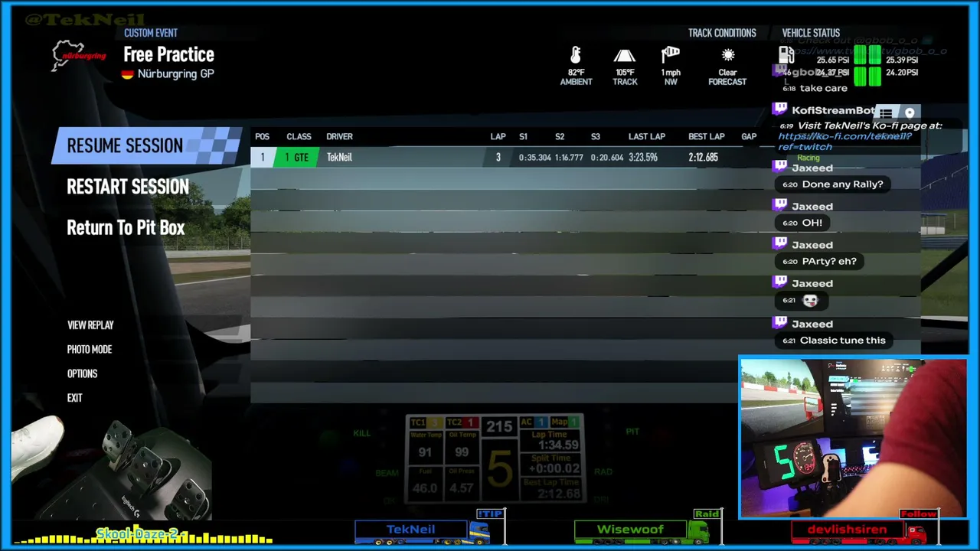The width and height of the screenshot is (980, 551).
Task: Click the S1 sector time 0:35.304
Action: click(535, 158)
